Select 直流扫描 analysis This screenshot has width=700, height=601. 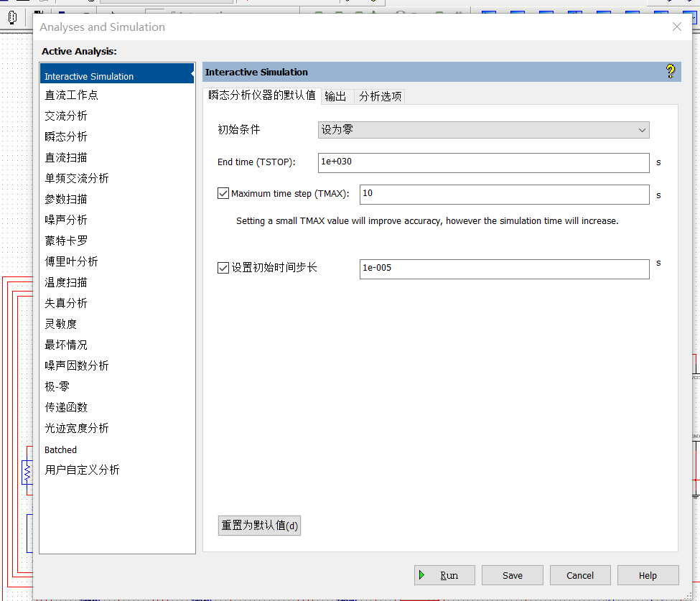pos(66,158)
